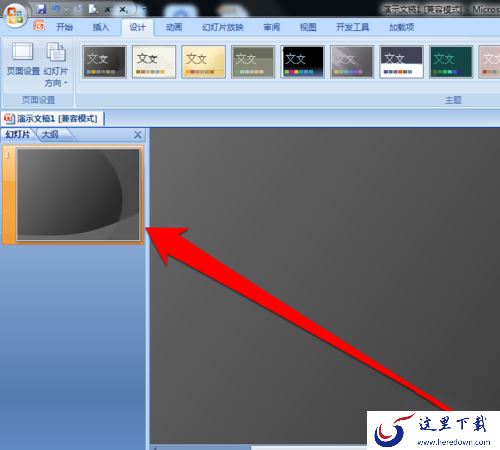This screenshot has height=450, width=500.
Task: Apply the dark green theme thumbnail
Action: [451, 62]
